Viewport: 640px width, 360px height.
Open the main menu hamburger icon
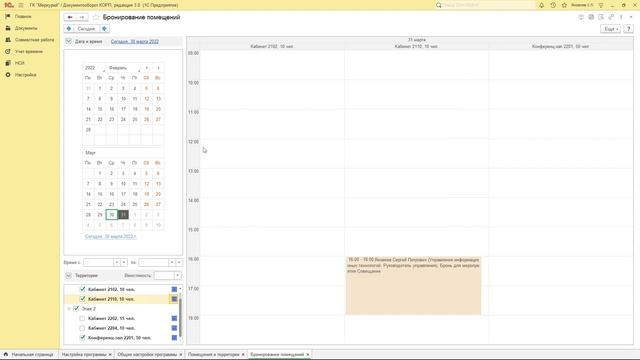[x=21, y=5]
